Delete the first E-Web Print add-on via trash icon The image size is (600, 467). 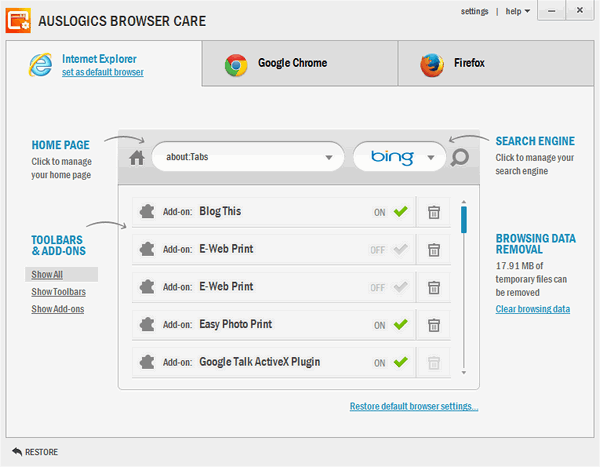click(434, 250)
